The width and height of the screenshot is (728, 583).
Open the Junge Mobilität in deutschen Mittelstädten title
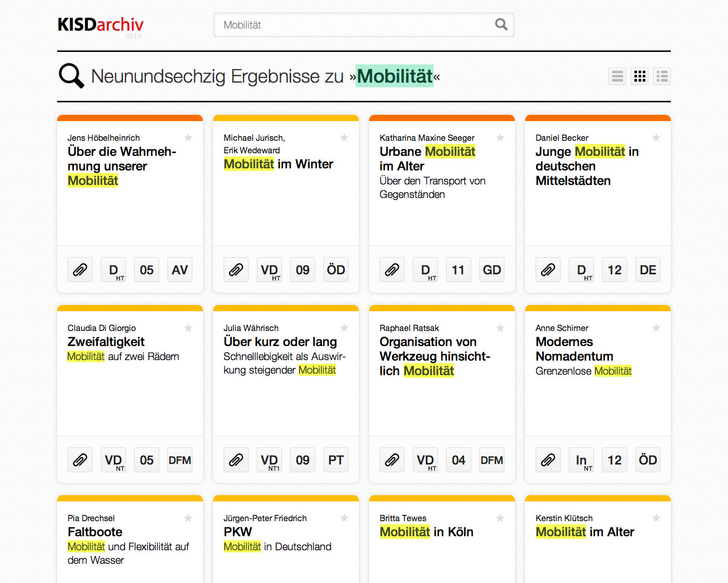(x=587, y=166)
